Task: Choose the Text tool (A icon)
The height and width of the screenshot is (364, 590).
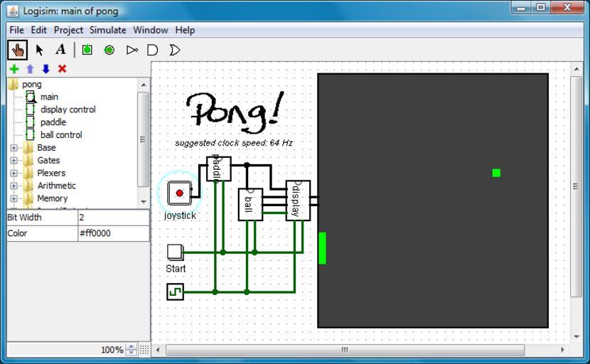Action: 60,50
